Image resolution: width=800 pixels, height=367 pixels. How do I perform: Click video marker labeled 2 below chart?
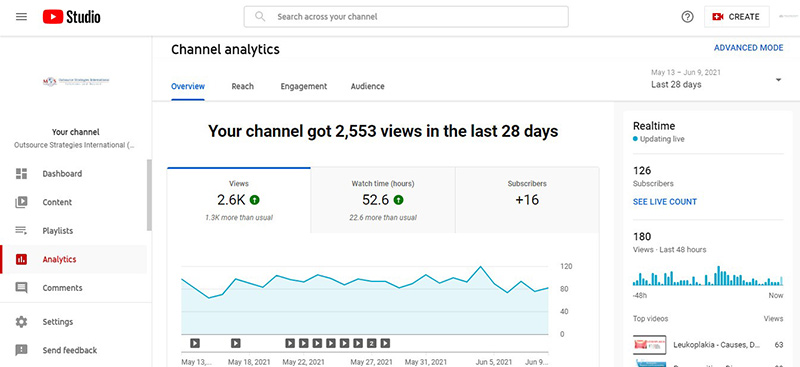point(372,343)
